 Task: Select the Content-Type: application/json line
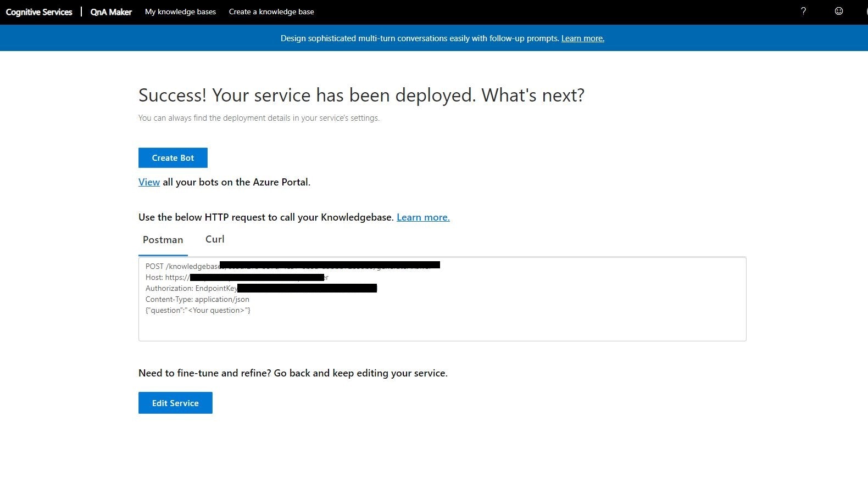[197, 299]
